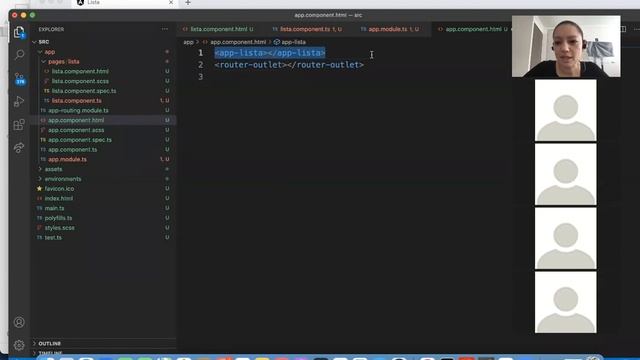Expand the environments folder
The height and width of the screenshot is (360, 640).
tap(40, 179)
